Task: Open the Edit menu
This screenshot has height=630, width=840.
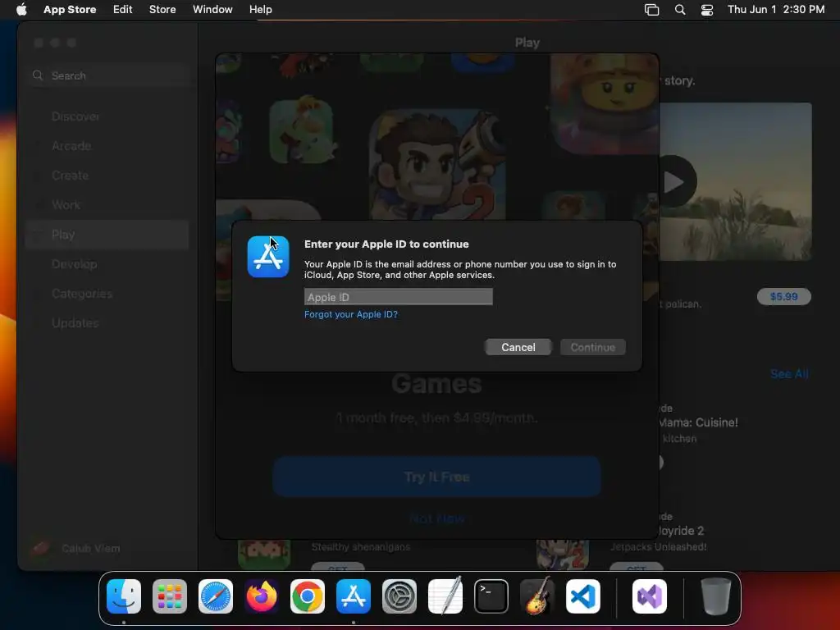Action: pos(123,10)
